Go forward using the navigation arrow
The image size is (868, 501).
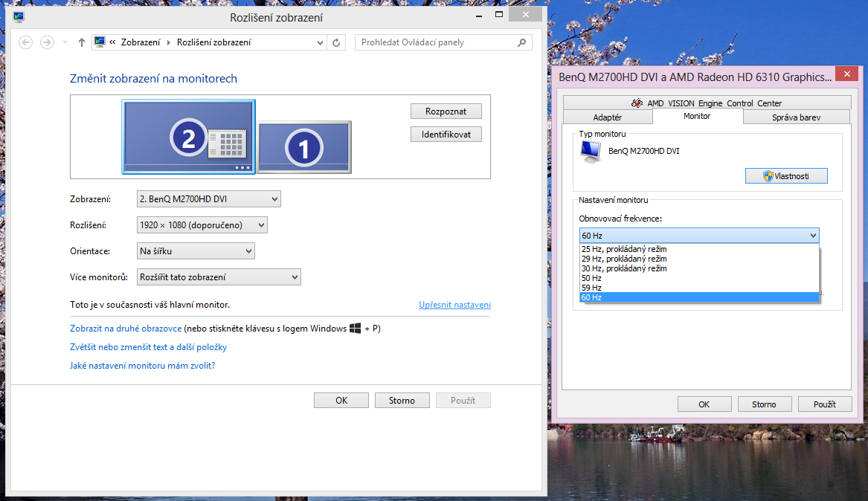(47, 42)
